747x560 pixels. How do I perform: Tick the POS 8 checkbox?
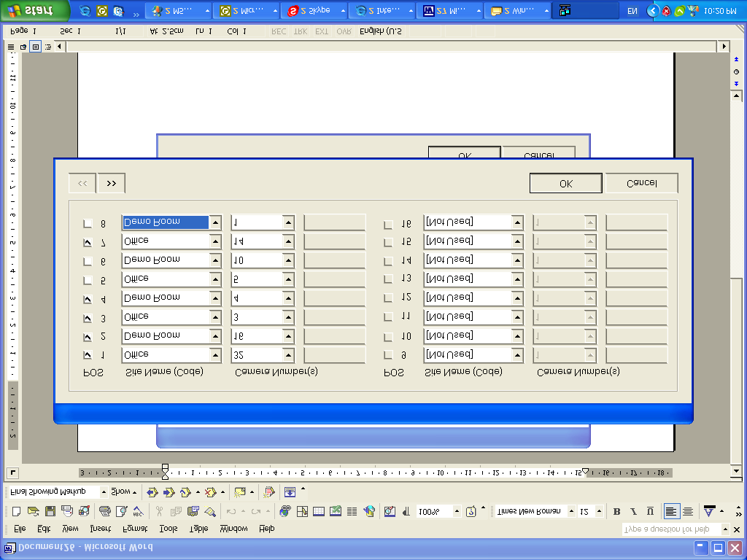click(88, 223)
